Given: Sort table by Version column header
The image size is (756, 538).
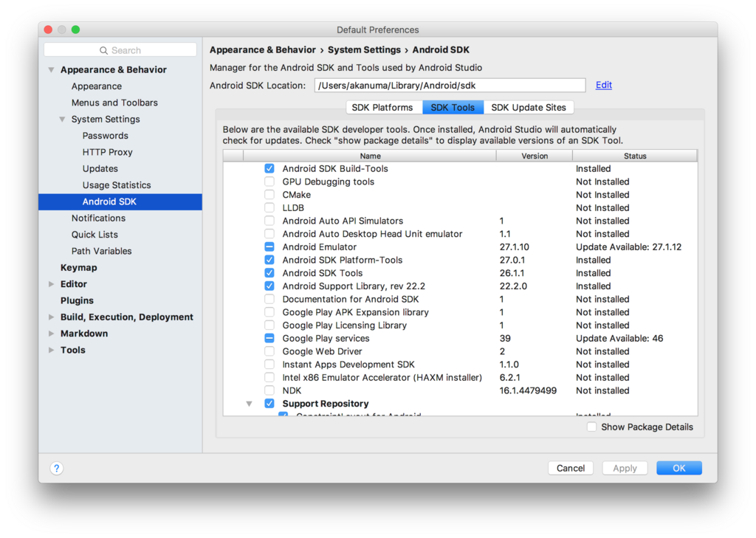Looking at the screenshot, I should (535, 156).
